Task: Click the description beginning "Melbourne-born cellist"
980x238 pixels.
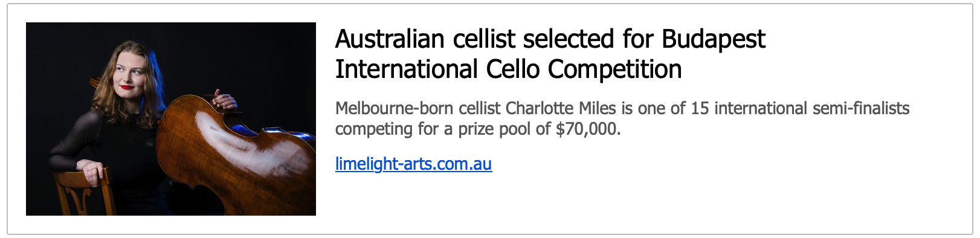Action: pos(622,118)
